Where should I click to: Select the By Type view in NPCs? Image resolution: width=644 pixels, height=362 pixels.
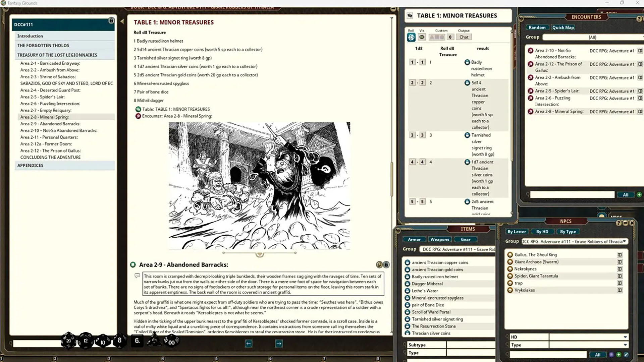568,232
